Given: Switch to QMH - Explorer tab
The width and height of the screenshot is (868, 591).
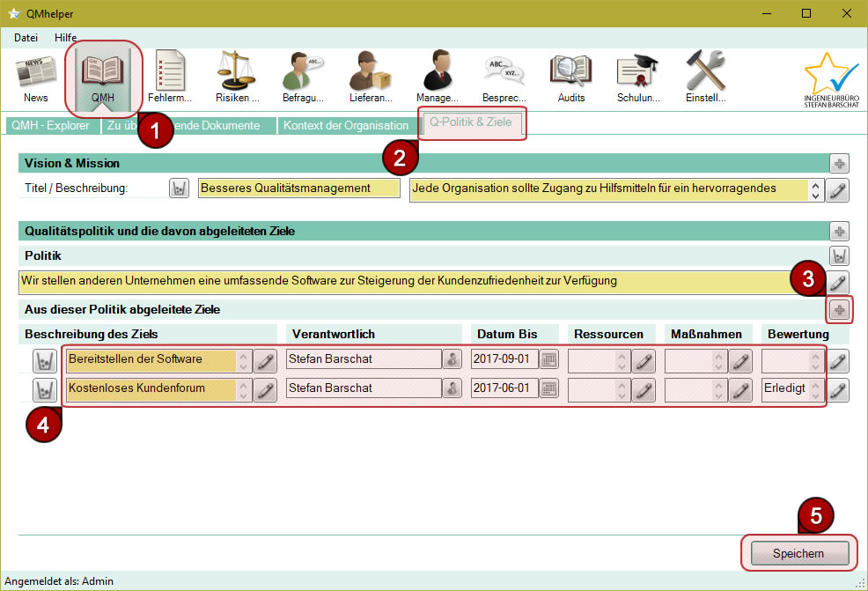Looking at the screenshot, I should (50, 126).
